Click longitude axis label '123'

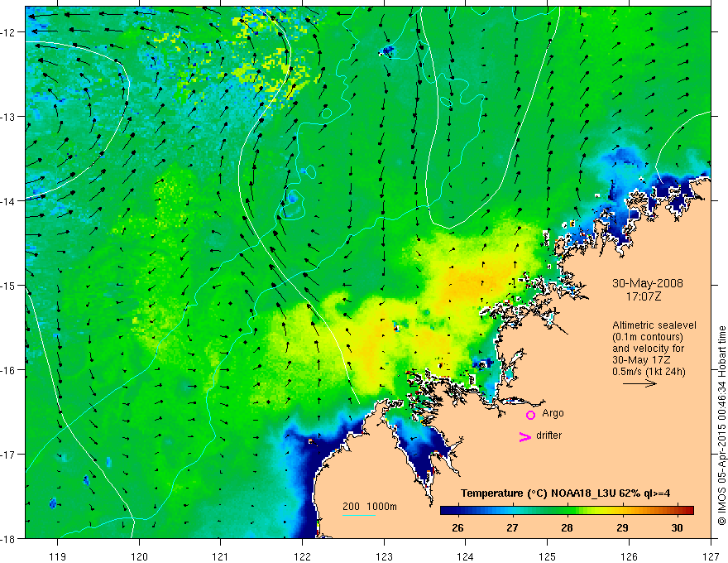[384, 556]
